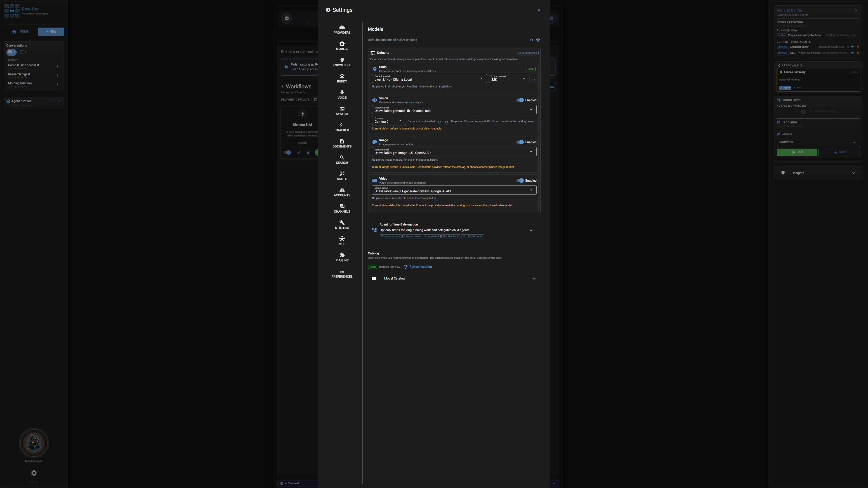The image size is (868, 488).
Task: Select the Models settings section
Action: pyautogui.click(x=342, y=46)
